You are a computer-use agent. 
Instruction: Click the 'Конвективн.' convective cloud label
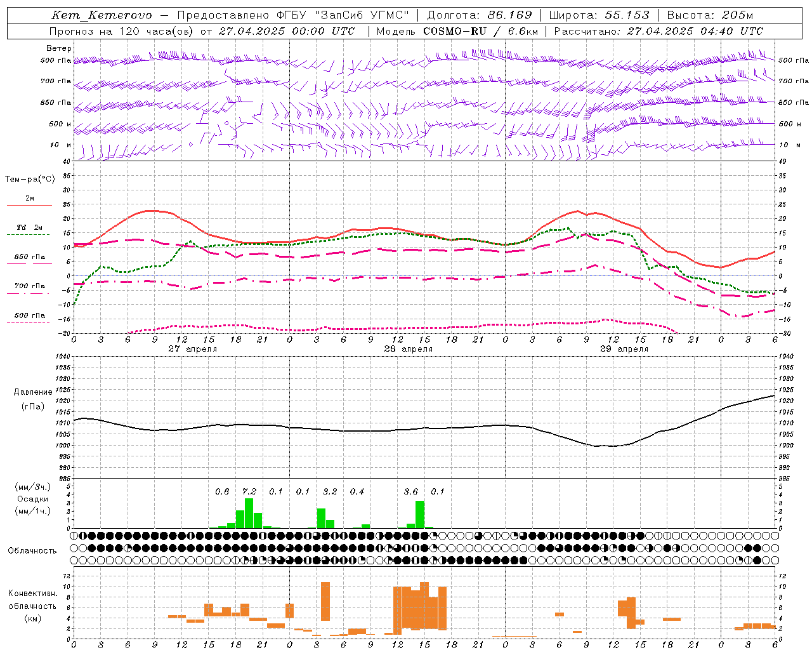pyautogui.click(x=33, y=594)
